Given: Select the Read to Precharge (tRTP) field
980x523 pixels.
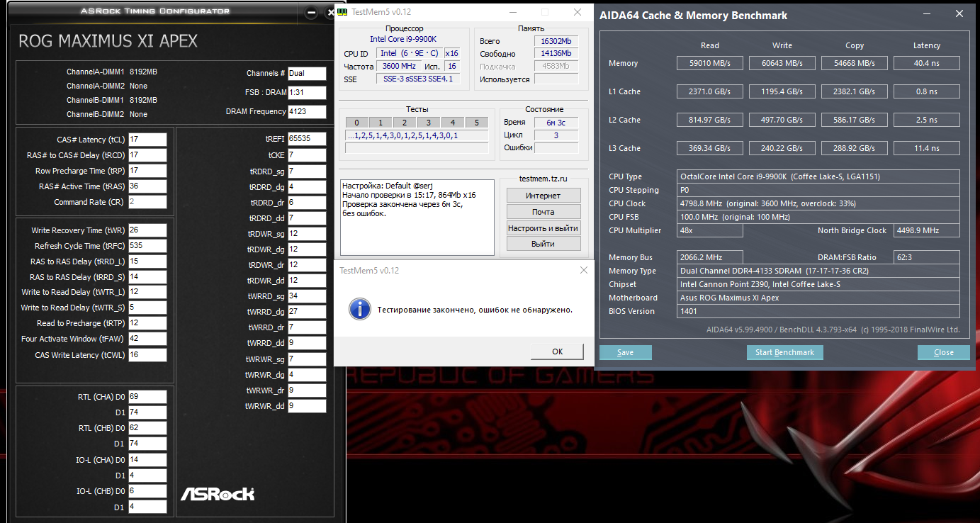Looking at the screenshot, I should click(147, 323).
